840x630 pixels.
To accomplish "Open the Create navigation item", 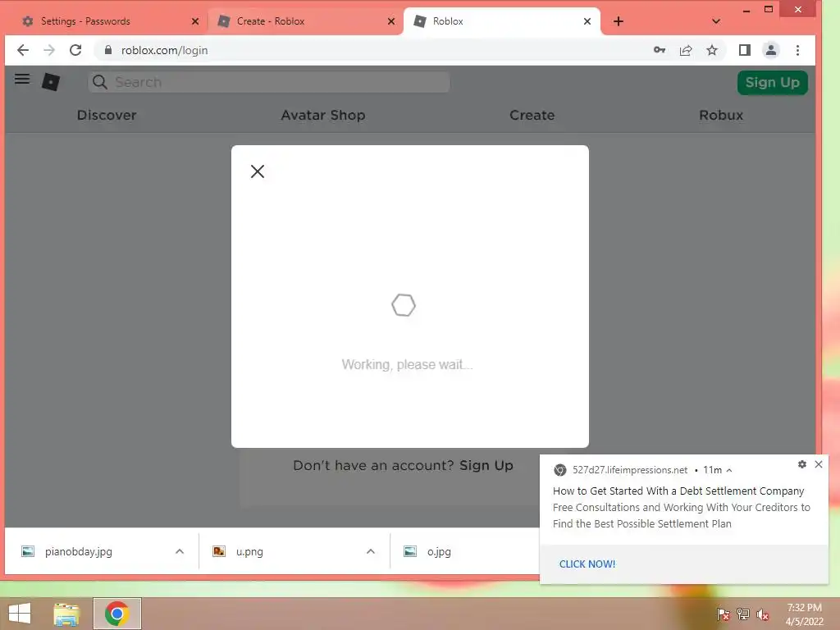I will pos(532,115).
